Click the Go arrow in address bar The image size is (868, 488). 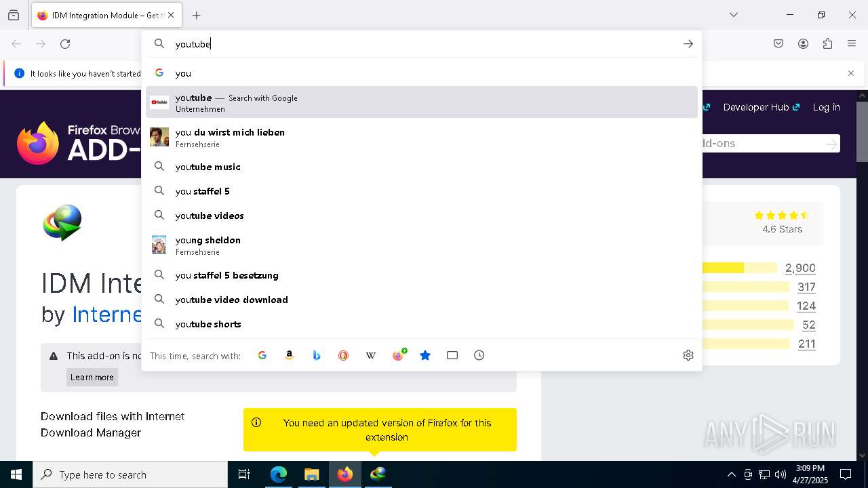(x=688, y=44)
